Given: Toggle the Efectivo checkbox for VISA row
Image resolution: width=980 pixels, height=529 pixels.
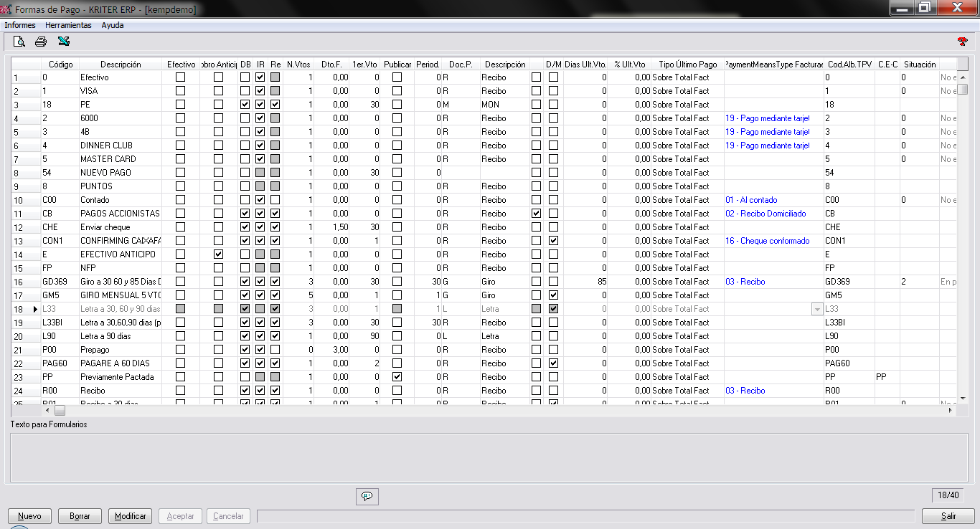Looking at the screenshot, I should 181,91.
